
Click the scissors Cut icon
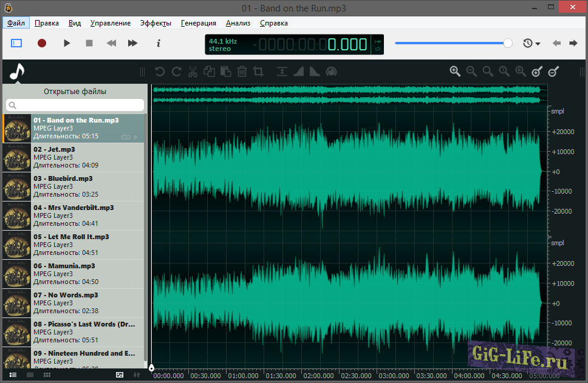193,72
